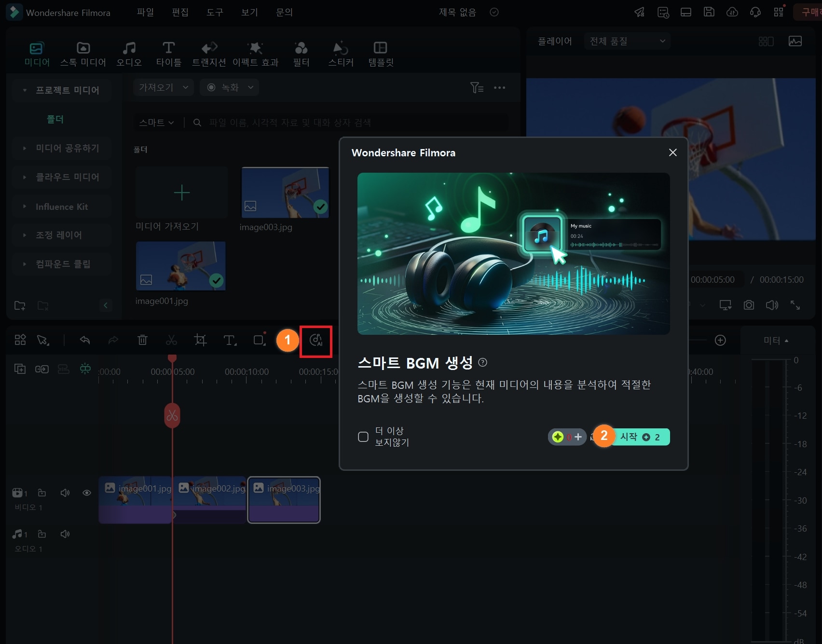The image size is (822, 644).
Task: Select the cursor selection tool in timeline
Action: (x=43, y=340)
